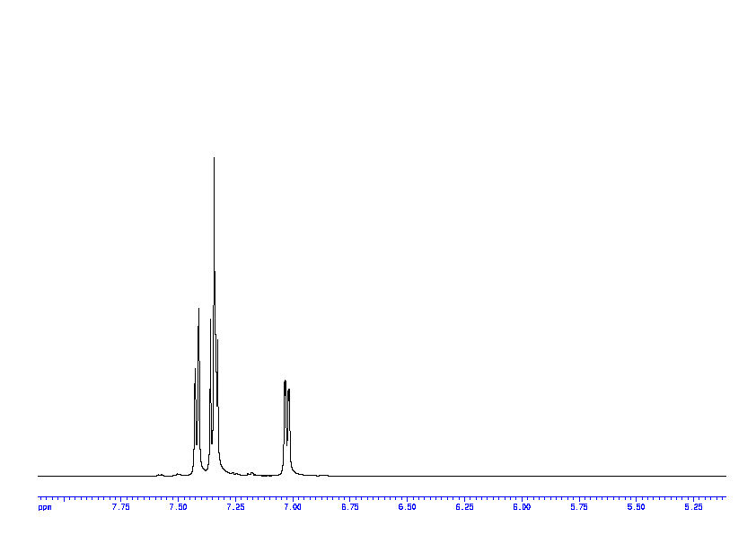Click the tallest peak near 7.34 ppm
The image size is (756, 535).
pyautogui.click(x=214, y=162)
